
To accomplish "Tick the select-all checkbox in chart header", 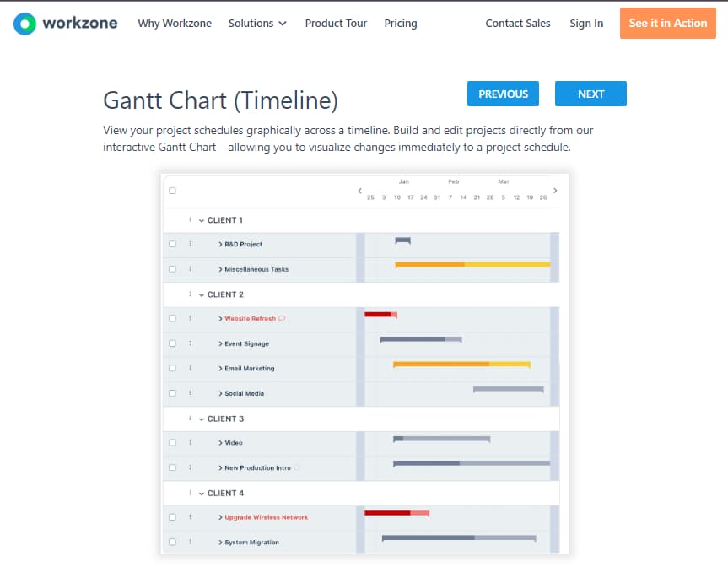I will 173,191.
